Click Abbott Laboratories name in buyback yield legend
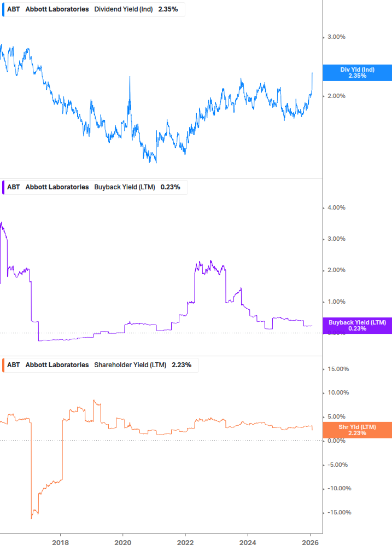Image resolution: width=392 pixels, height=550 pixels. (x=57, y=187)
